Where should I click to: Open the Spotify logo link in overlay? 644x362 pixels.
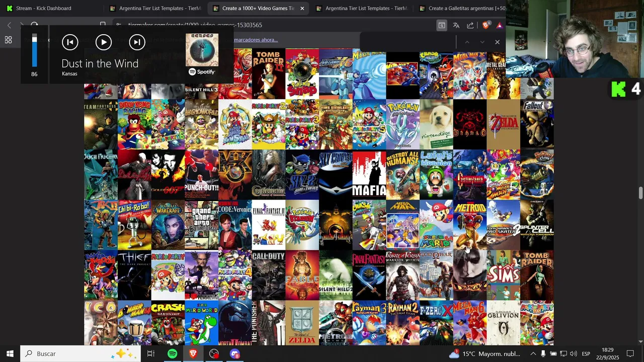pyautogui.click(x=202, y=72)
